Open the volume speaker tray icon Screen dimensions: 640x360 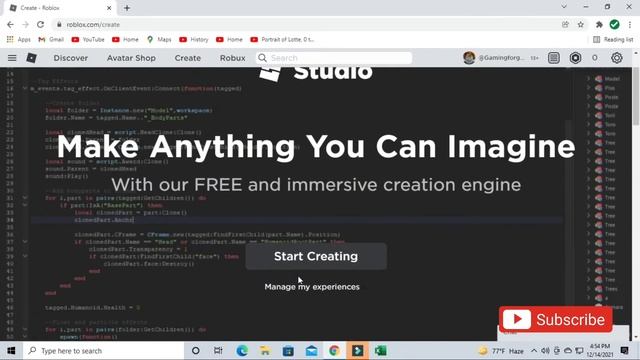click(545, 351)
